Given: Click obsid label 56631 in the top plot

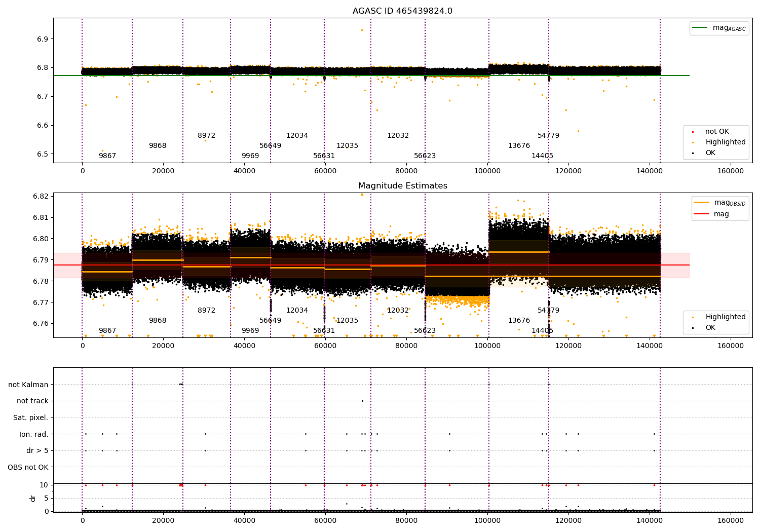Looking at the screenshot, I should [x=324, y=156].
